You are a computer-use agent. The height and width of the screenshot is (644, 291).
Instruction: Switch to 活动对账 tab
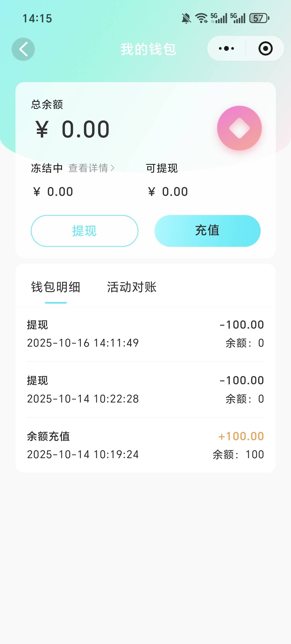click(x=132, y=287)
